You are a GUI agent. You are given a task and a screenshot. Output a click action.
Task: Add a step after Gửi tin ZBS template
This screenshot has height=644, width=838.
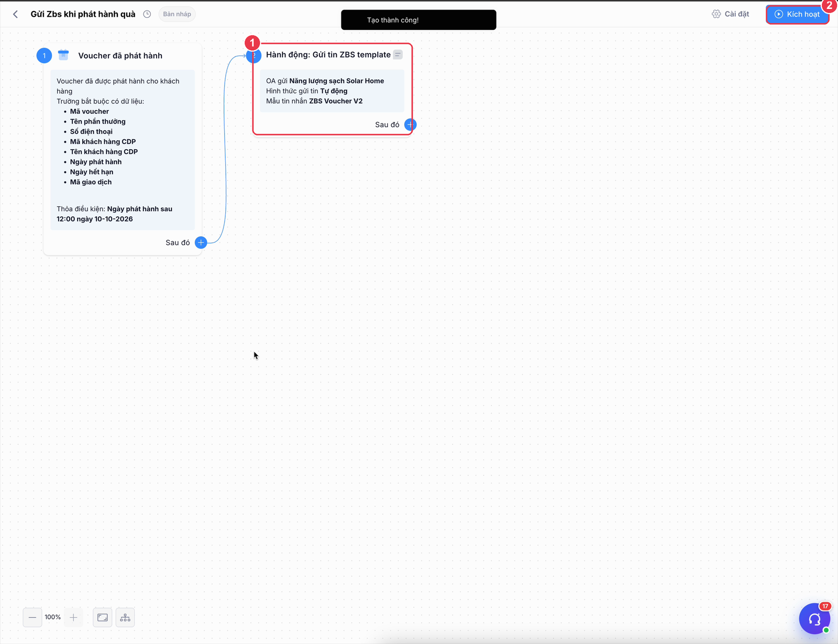(x=411, y=125)
